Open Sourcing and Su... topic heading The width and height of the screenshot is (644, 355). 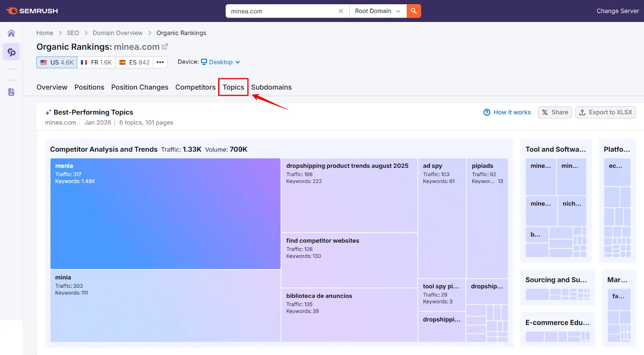[x=556, y=280]
